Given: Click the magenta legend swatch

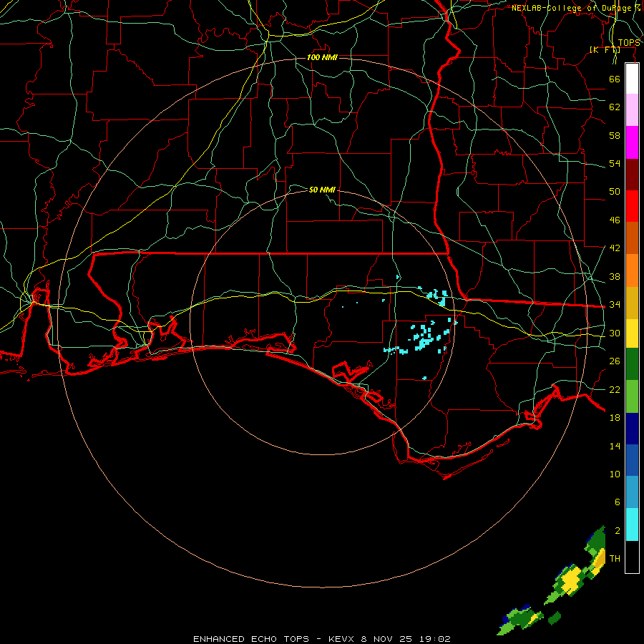Looking at the screenshot, I should pos(632,142).
